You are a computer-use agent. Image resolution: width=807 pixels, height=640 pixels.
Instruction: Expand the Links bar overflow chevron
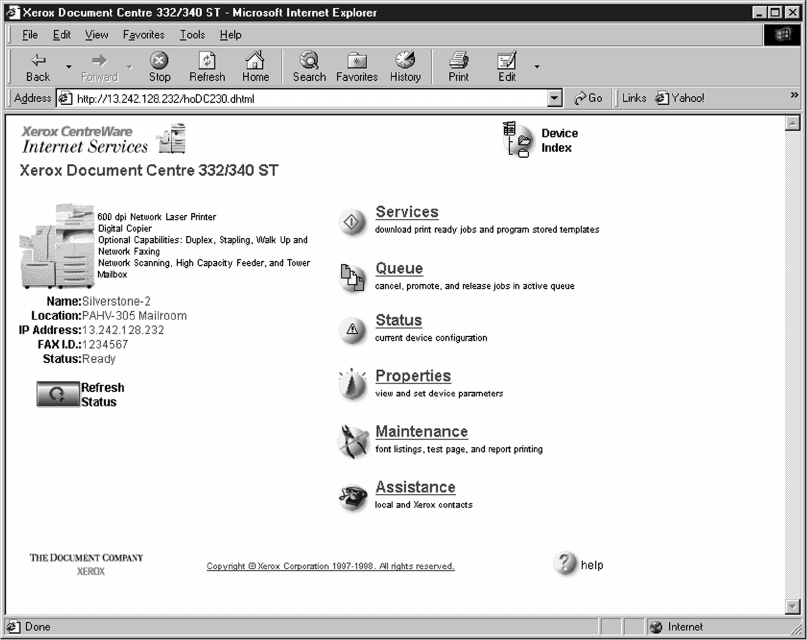(794, 95)
